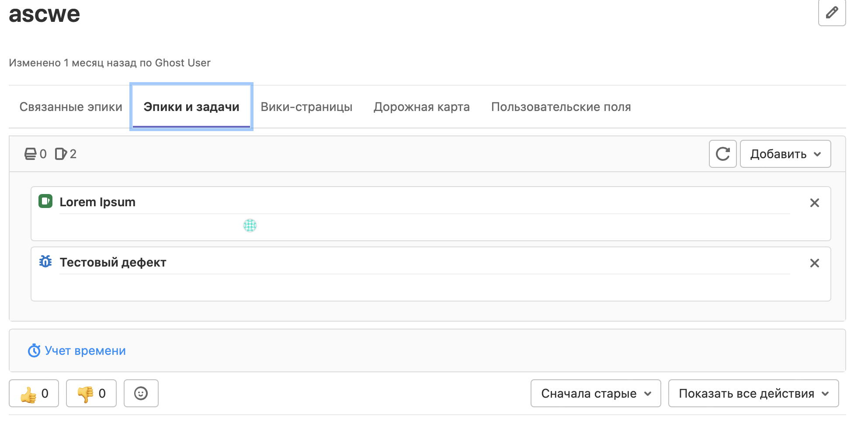Click the epics counter icon showing 0
868x423 pixels.
click(30, 153)
